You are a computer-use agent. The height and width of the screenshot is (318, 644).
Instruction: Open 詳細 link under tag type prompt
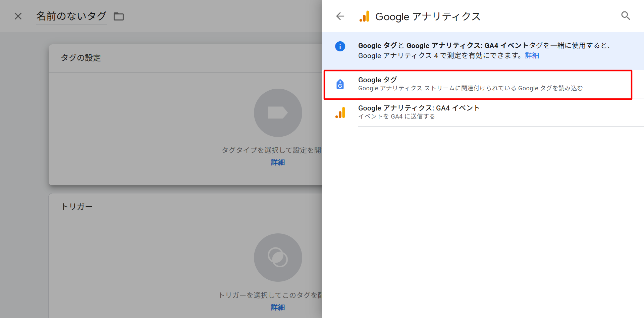click(278, 163)
